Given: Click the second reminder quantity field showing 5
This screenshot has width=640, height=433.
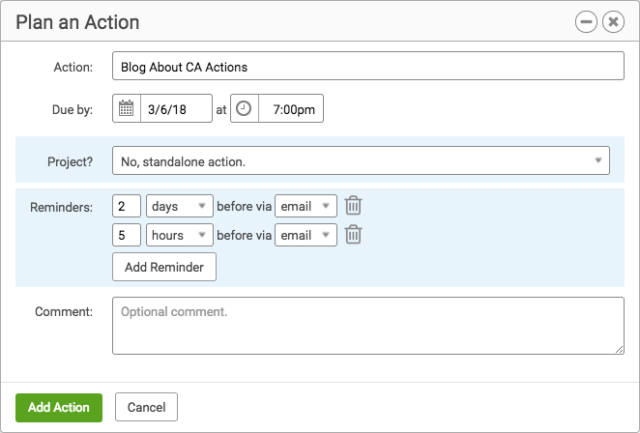Looking at the screenshot, I should [x=127, y=235].
